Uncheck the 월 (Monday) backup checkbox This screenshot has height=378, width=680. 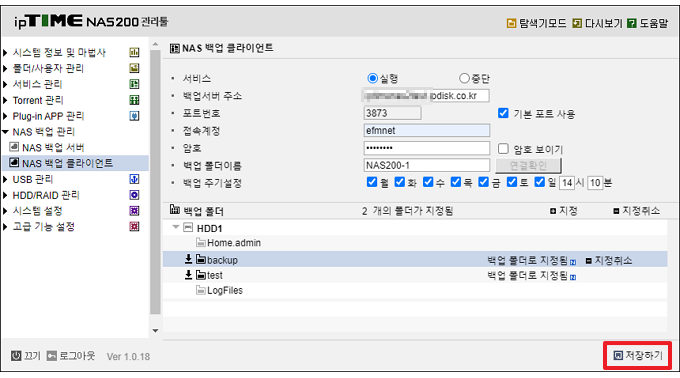click(372, 182)
